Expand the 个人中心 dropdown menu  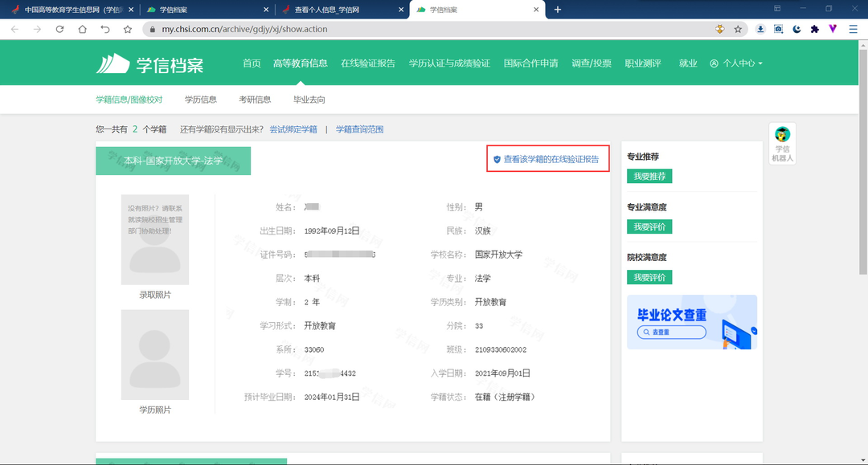point(735,62)
